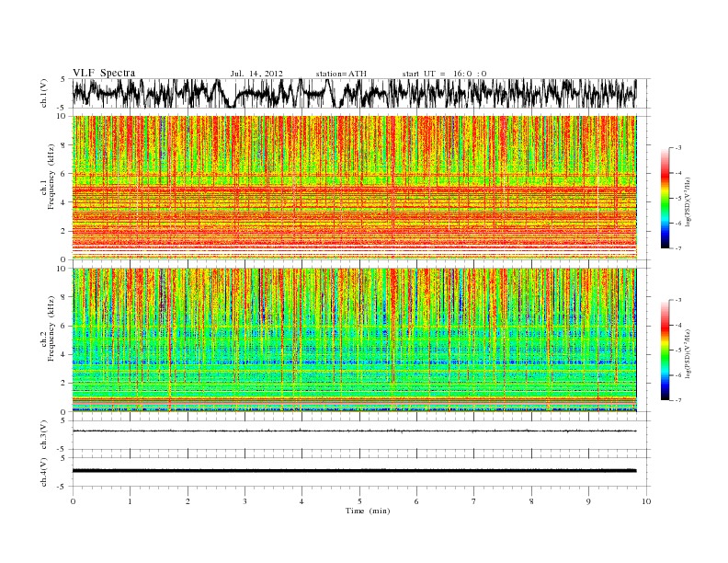
Task: Click the ch.4 voltage trace
Action: 354,471
